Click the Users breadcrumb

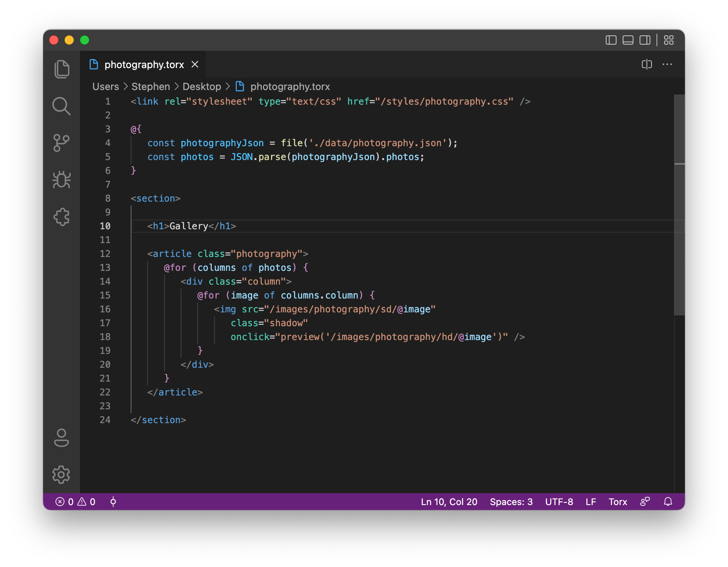[106, 87]
